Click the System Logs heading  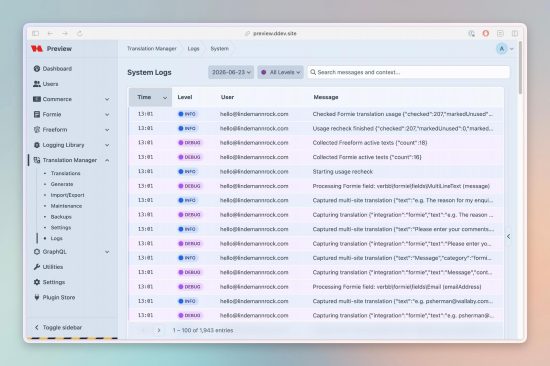pos(149,72)
